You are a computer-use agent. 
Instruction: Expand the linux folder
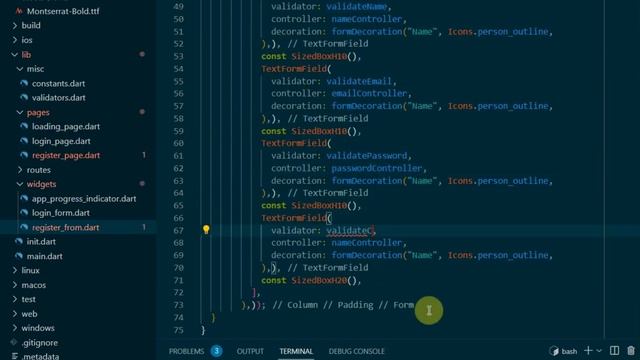(30, 271)
